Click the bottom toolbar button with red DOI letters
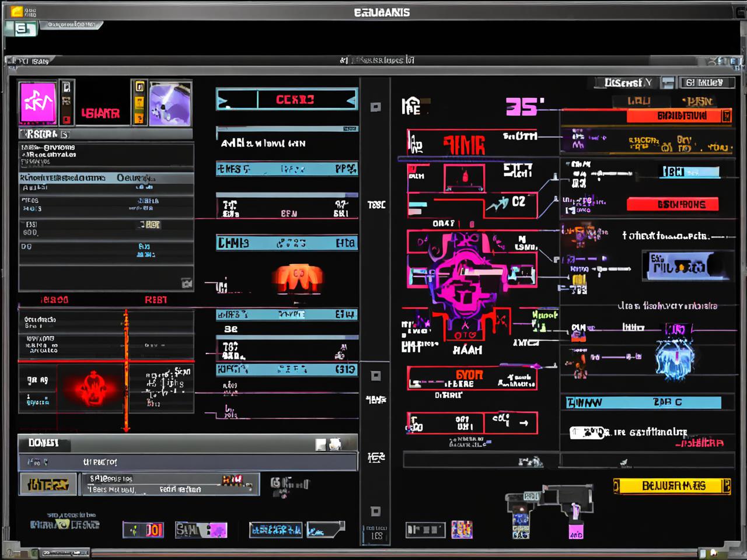Screen dimensions: 747x560 click(x=144, y=530)
